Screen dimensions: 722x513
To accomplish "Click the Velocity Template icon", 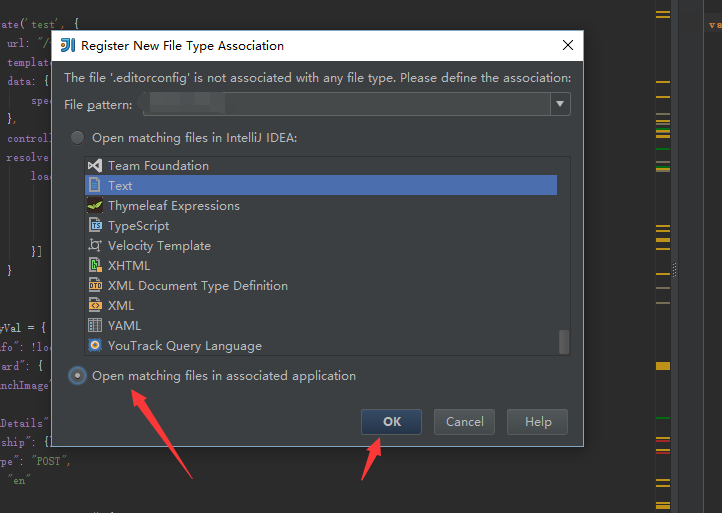I will click(95, 245).
